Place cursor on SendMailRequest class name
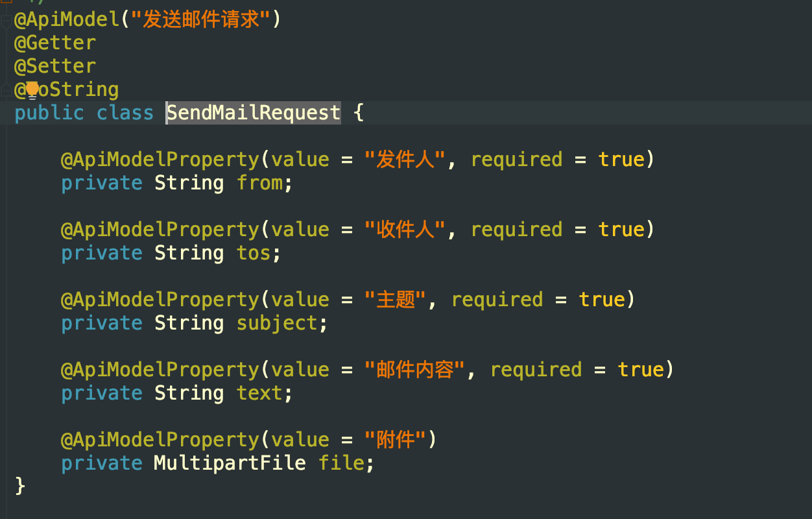The height and width of the screenshot is (519, 812). tap(254, 113)
